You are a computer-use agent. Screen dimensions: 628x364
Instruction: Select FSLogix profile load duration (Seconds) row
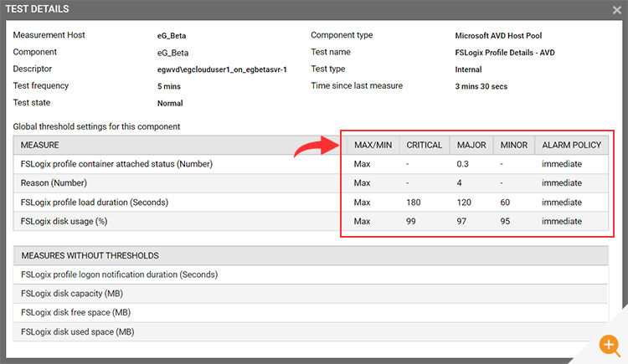[311, 203]
